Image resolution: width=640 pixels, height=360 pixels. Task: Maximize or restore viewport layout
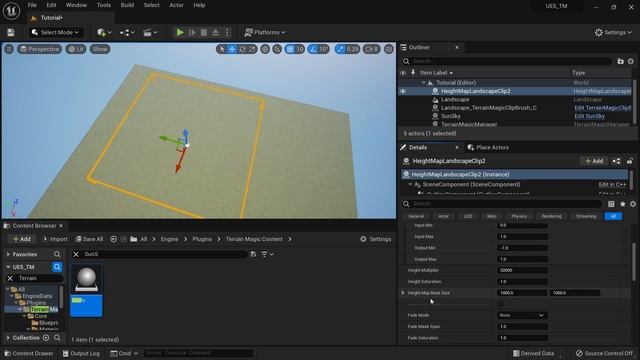(389, 49)
